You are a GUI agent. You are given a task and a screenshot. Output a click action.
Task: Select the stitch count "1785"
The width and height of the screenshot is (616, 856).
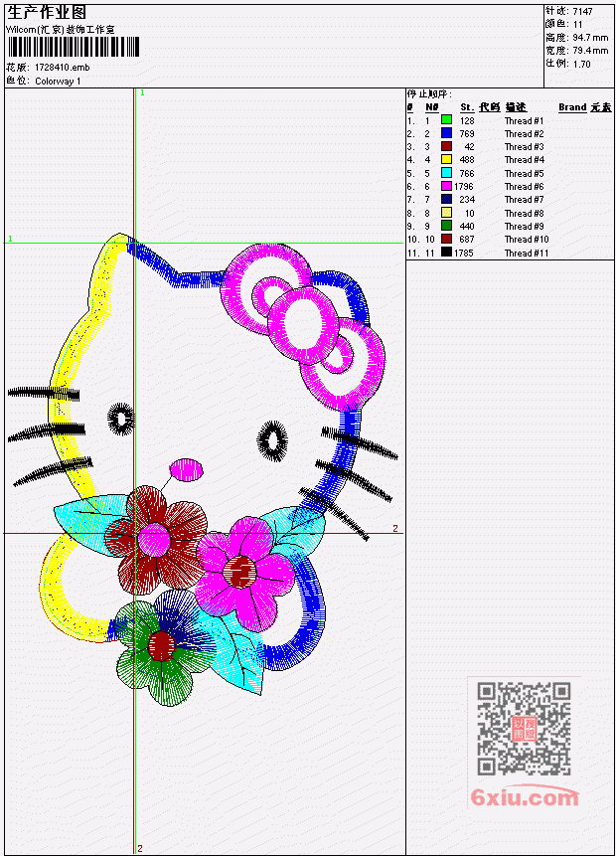(x=464, y=254)
